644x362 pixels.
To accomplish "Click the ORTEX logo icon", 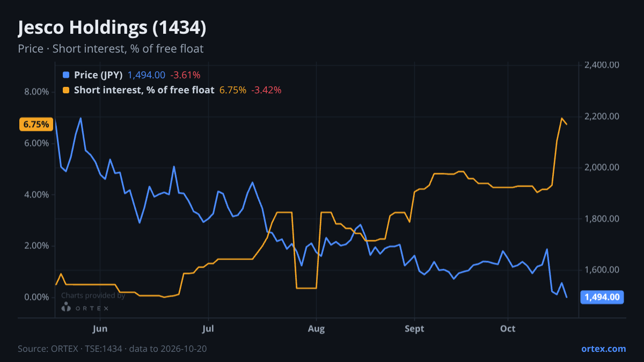I will pos(66,307).
